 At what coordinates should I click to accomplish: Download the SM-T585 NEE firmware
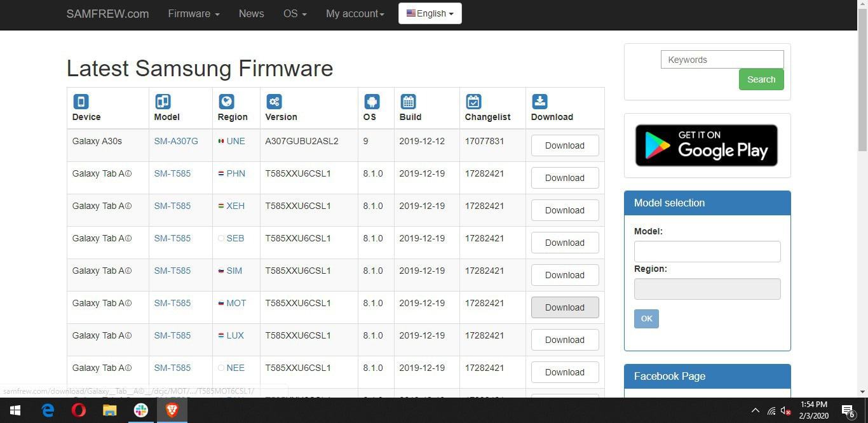(x=565, y=372)
